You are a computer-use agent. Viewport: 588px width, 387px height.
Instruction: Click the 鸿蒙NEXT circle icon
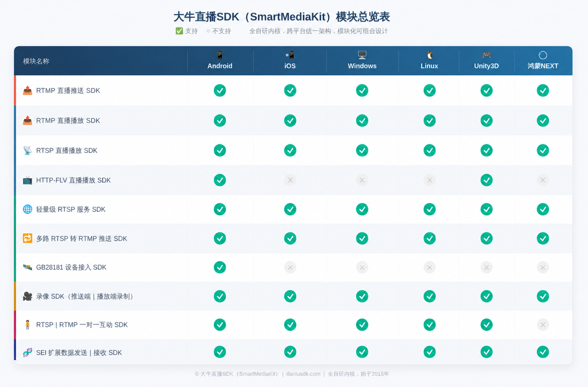point(543,55)
